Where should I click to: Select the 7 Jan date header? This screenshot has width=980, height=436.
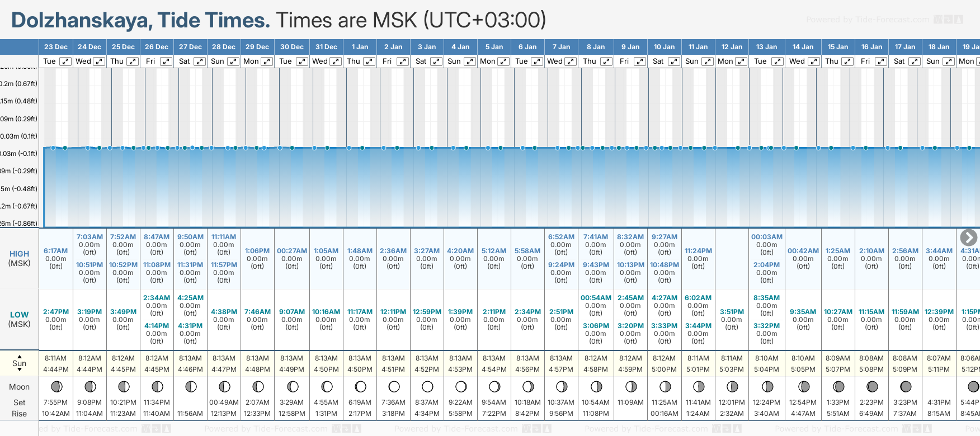tap(561, 47)
